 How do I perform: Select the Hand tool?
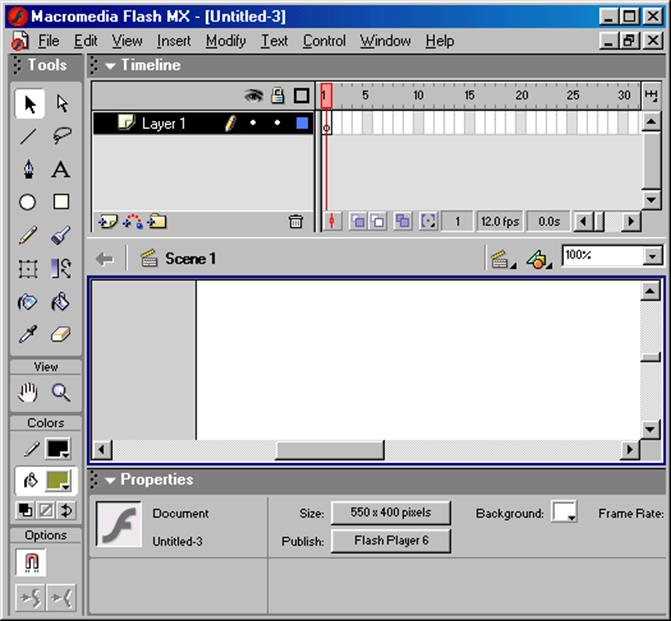tap(28, 392)
